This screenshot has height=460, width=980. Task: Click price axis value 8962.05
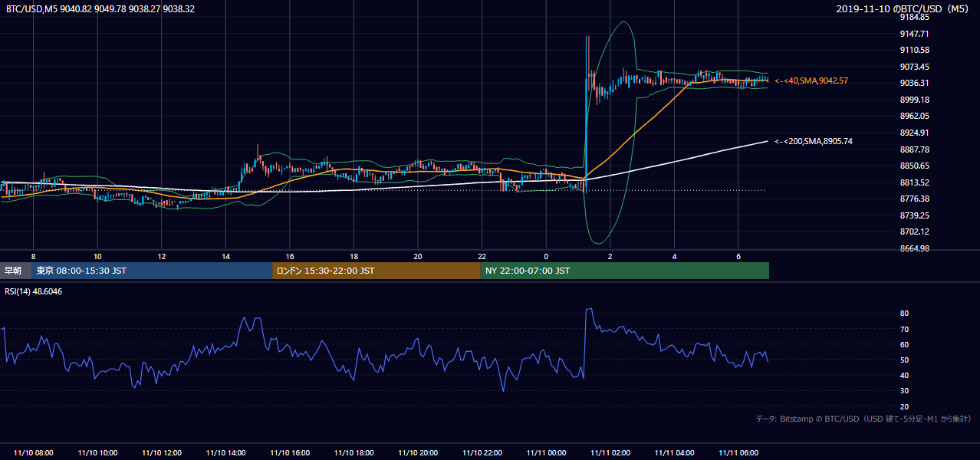[x=915, y=116]
